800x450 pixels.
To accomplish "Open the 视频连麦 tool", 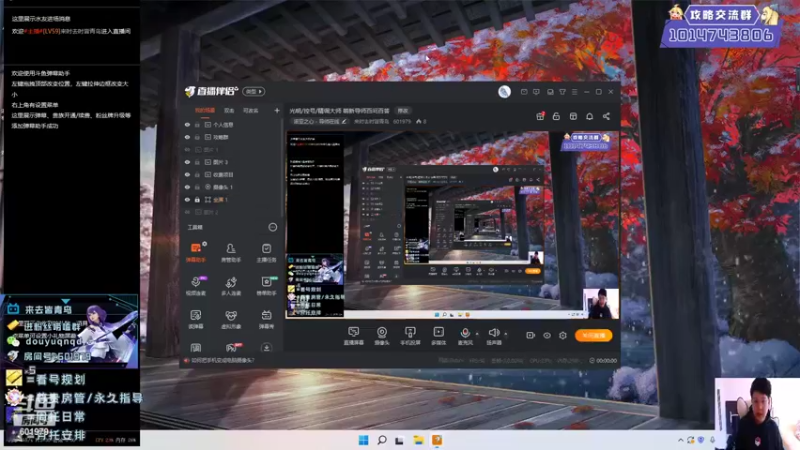I will [196, 286].
